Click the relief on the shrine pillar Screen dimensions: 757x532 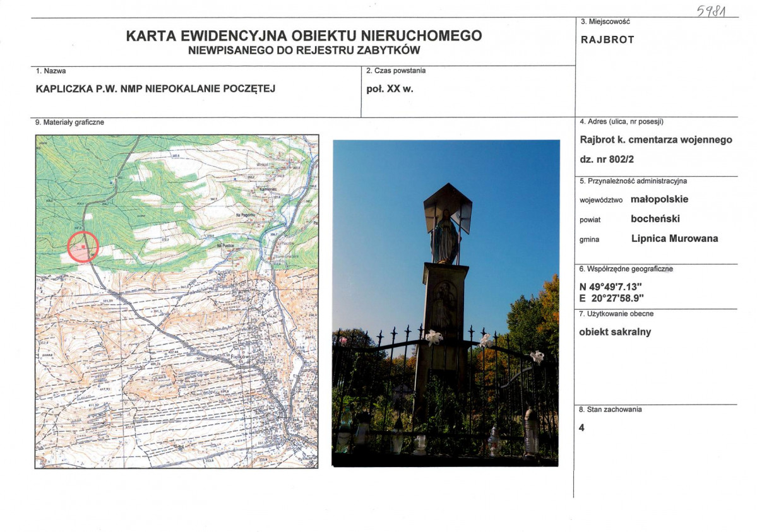tap(444, 305)
